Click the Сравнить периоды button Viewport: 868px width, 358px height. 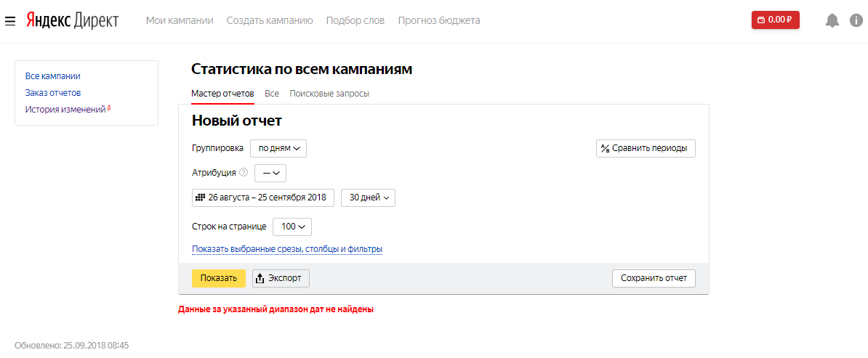646,148
